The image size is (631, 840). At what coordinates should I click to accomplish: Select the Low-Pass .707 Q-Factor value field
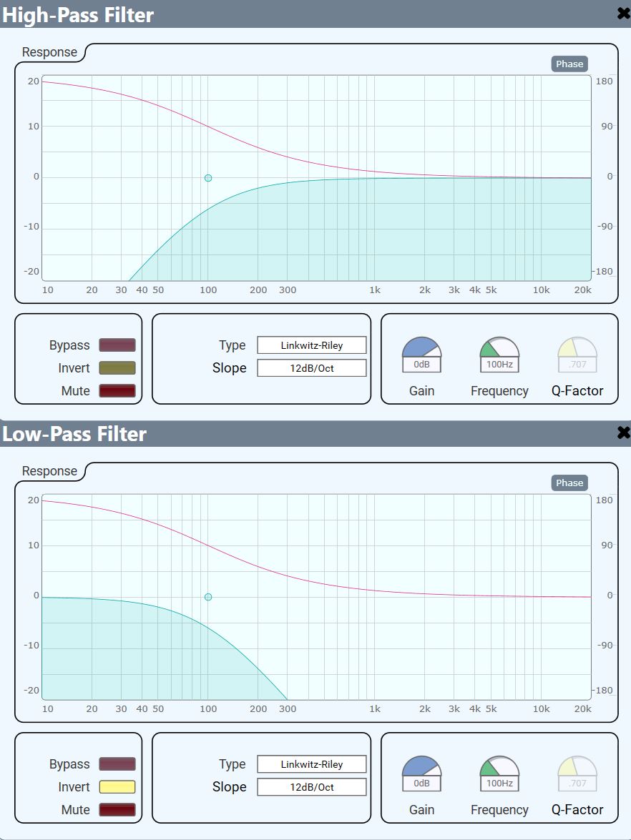coord(577,784)
